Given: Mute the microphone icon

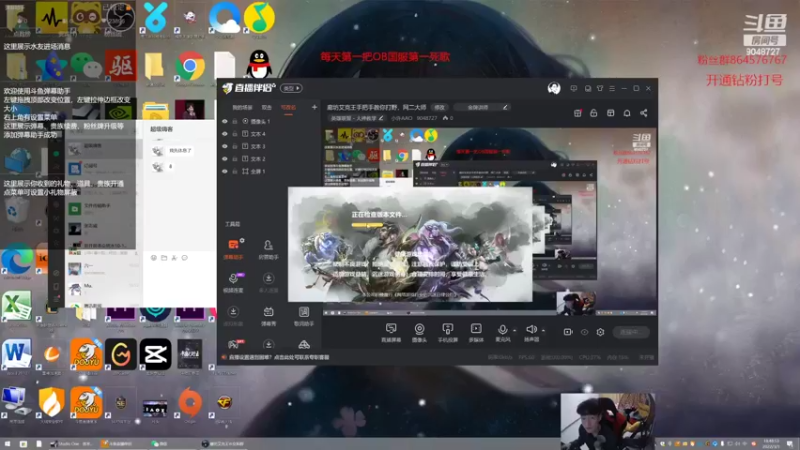Looking at the screenshot, I should click(502, 332).
